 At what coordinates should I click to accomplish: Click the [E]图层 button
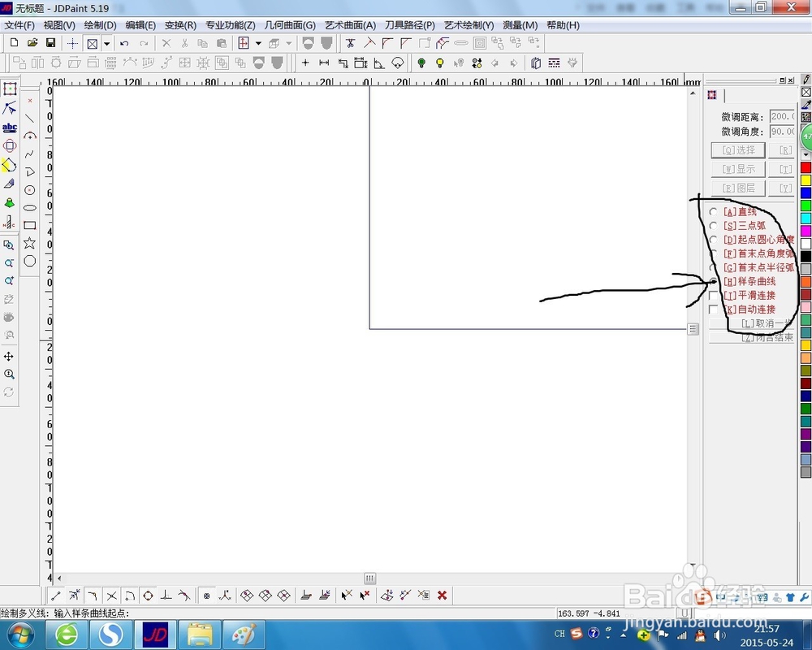click(738, 188)
